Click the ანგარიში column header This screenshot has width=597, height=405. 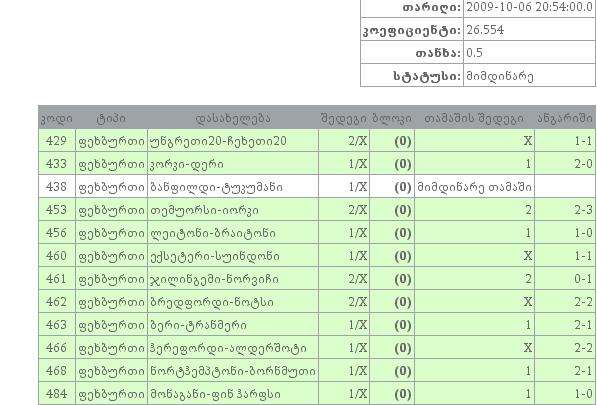pos(565,118)
